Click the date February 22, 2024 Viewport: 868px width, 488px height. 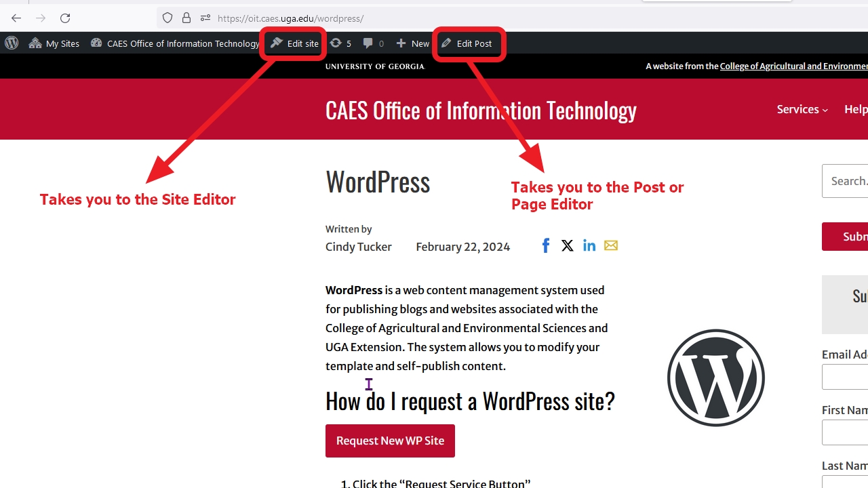463,247
